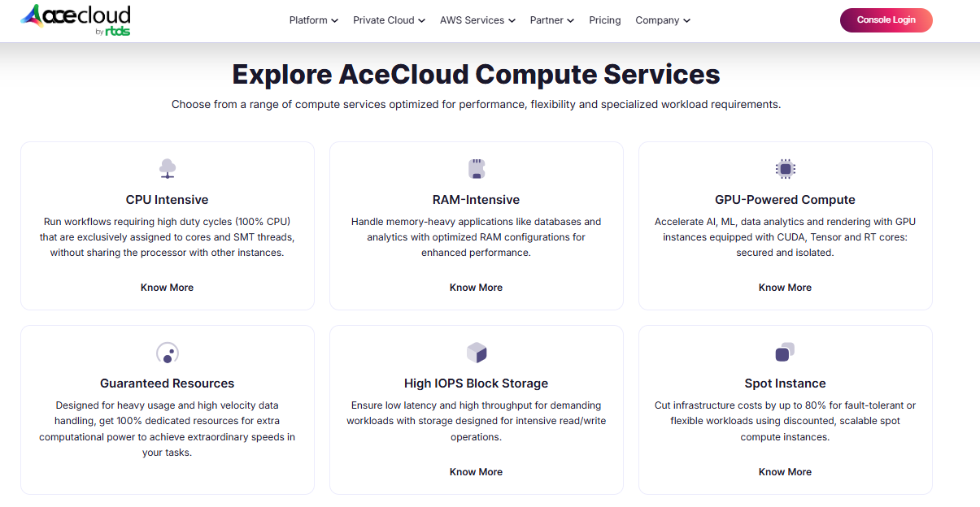This screenshot has height=507, width=980.
Task: Go to the Pricing page
Action: (x=605, y=20)
